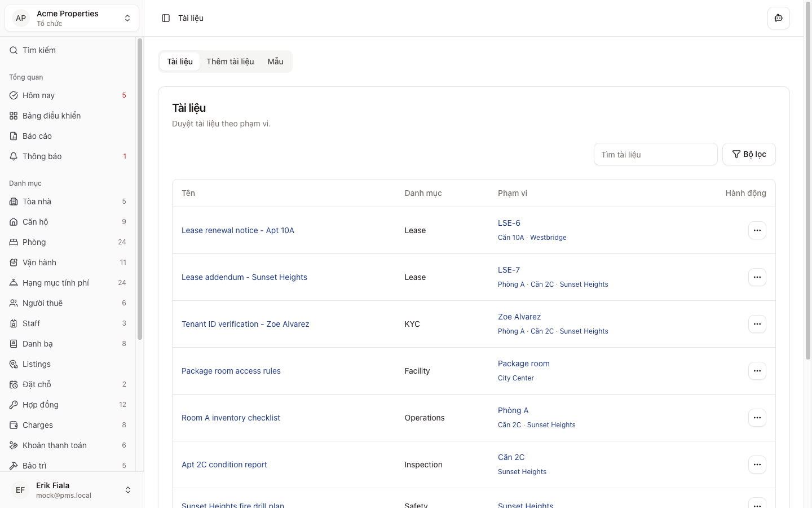Click the sidebar vertical scrollbar

coord(139,189)
